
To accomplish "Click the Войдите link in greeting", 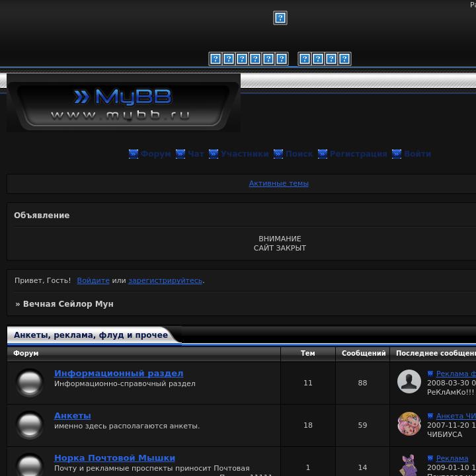I will (93, 280).
